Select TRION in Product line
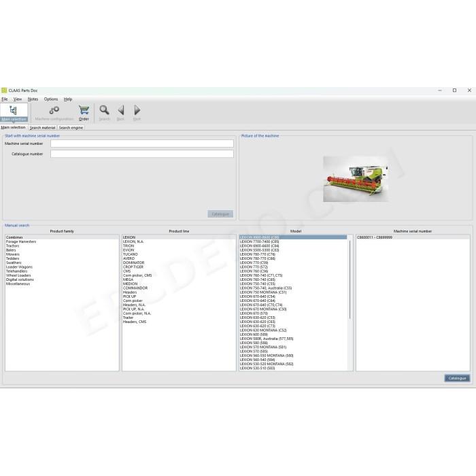The width and height of the screenshot is (476, 476). [179, 246]
